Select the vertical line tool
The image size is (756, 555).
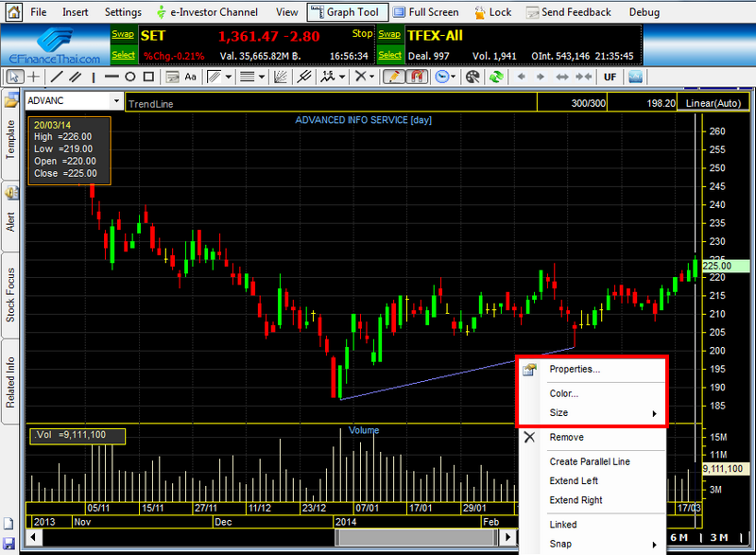(x=93, y=77)
